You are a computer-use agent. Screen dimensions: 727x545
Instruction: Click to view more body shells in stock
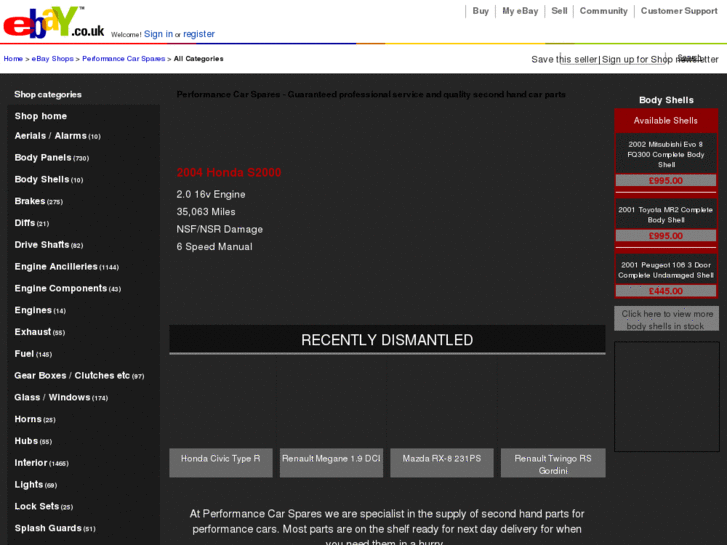[667, 319]
